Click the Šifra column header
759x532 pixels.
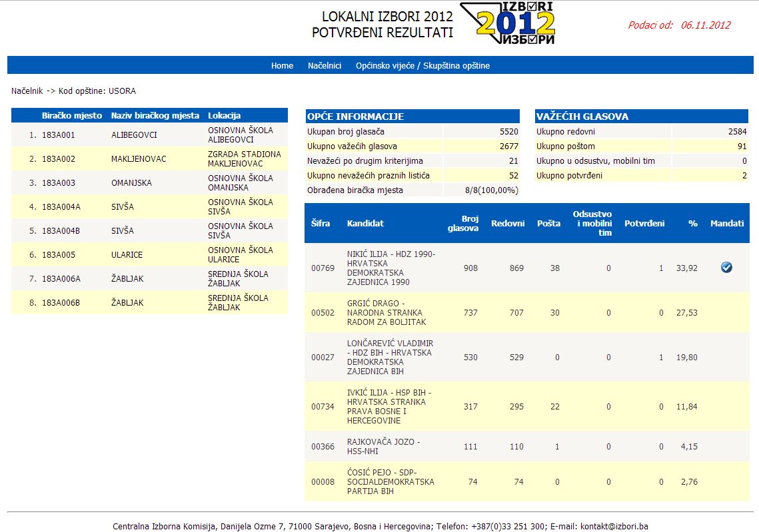[321, 224]
